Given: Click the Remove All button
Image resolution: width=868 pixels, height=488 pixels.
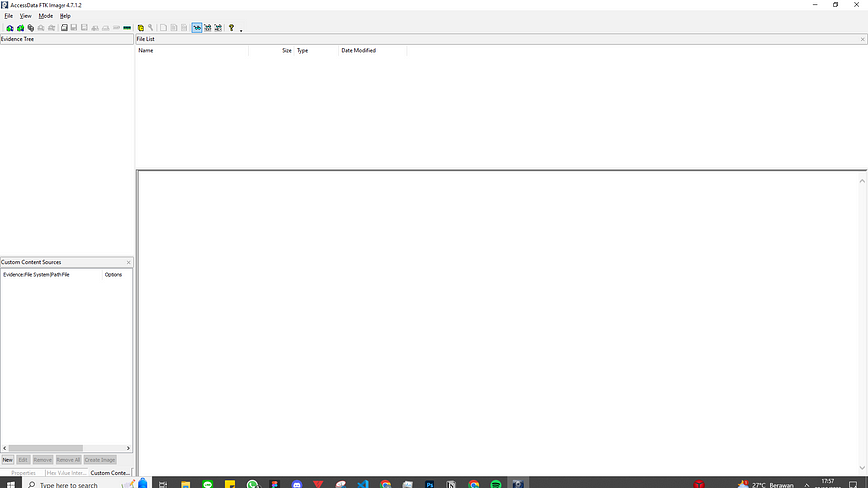Looking at the screenshot, I should coord(68,460).
